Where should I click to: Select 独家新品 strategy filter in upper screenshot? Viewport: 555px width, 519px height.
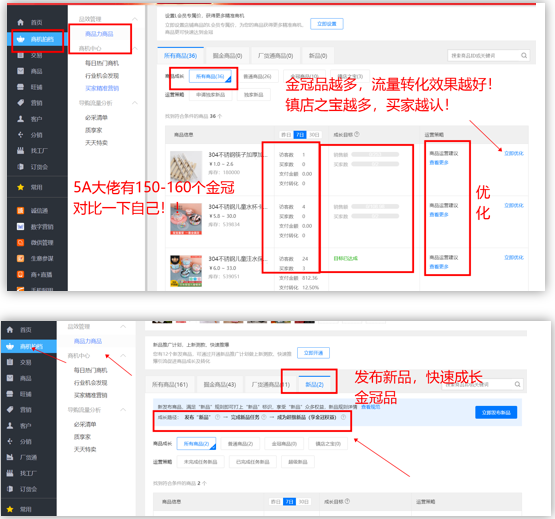click(253, 95)
